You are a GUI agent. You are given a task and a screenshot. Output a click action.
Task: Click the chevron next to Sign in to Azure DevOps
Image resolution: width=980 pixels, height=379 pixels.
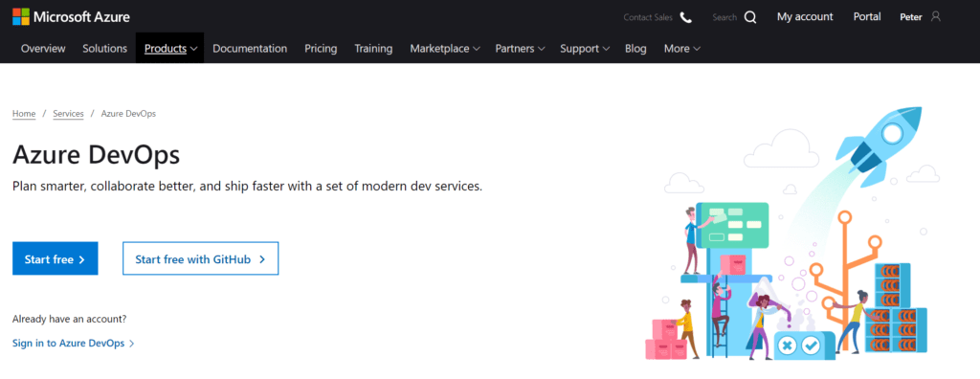[x=132, y=344]
